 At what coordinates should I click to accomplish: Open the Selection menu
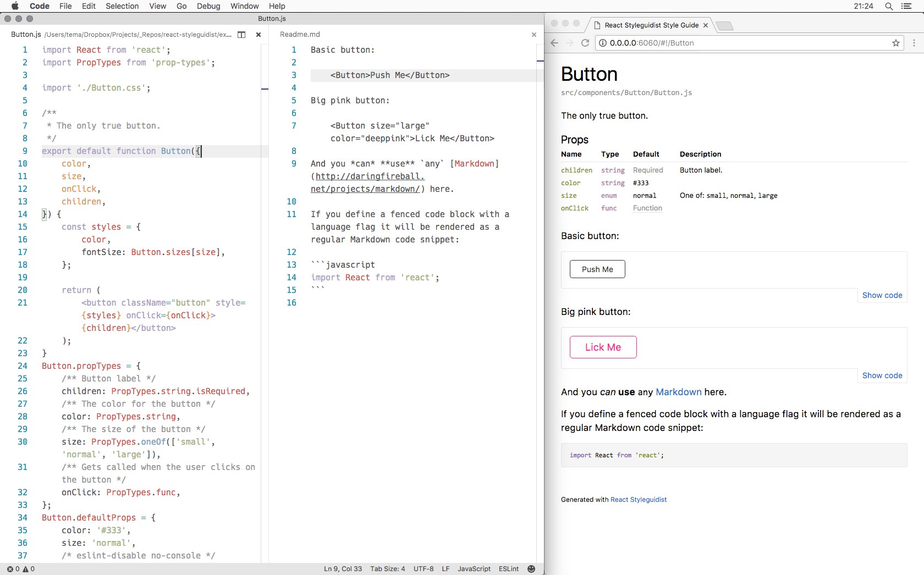(122, 6)
